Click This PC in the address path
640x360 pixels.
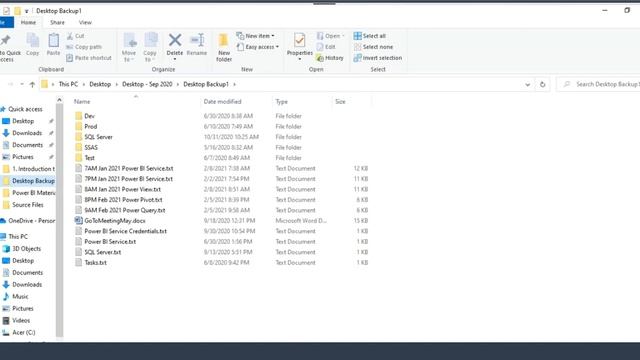click(68, 84)
